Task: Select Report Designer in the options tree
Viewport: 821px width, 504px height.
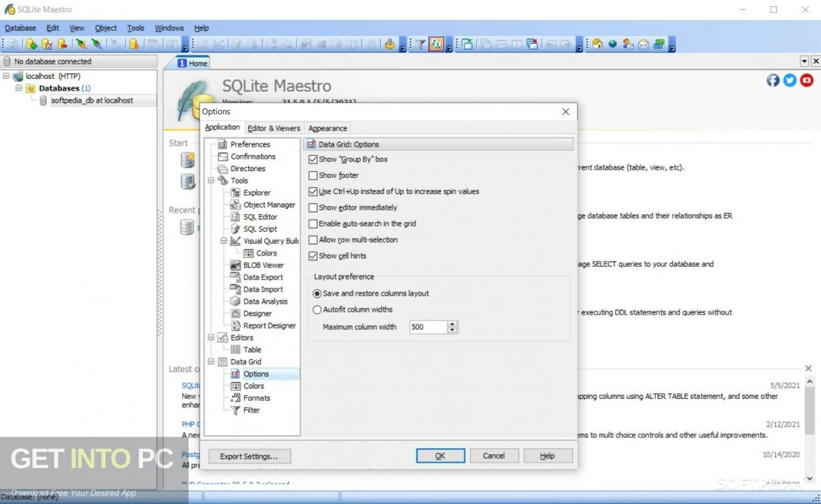Action: coord(269,326)
